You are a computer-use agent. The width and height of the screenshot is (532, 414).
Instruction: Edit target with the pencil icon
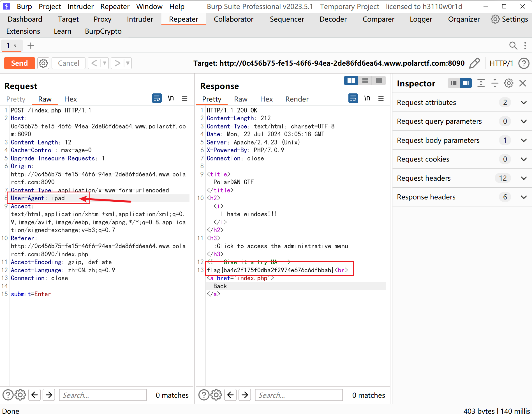coord(475,63)
